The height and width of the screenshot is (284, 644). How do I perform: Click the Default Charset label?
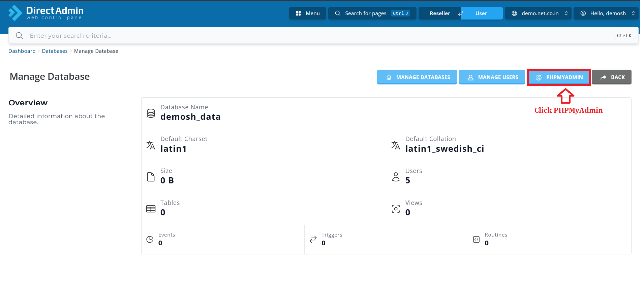[184, 139]
